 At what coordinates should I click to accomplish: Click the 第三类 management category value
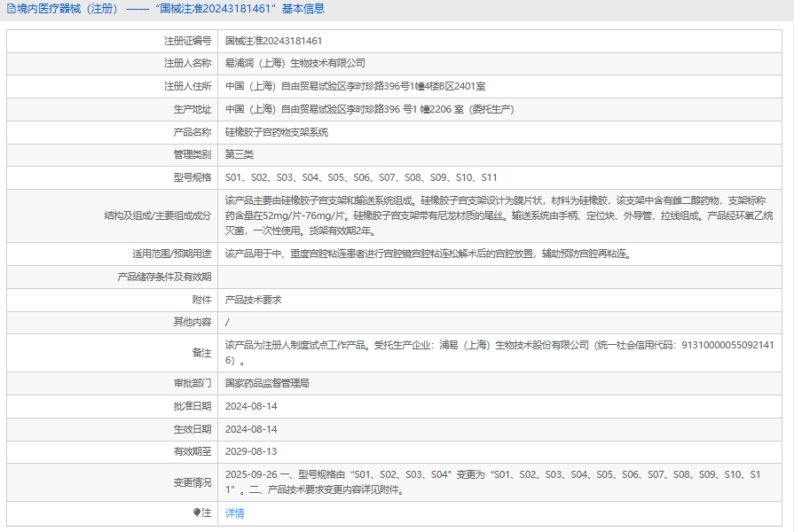(240, 154)
